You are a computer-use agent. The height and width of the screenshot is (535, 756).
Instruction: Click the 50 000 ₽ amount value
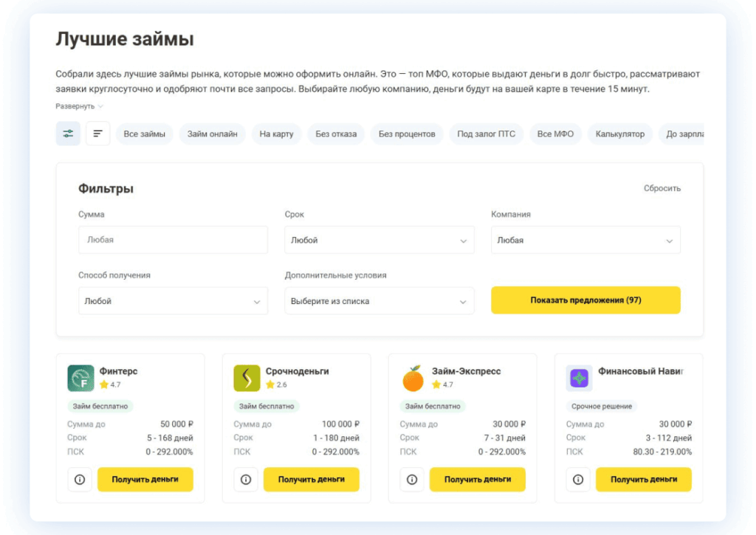point(176,424)
